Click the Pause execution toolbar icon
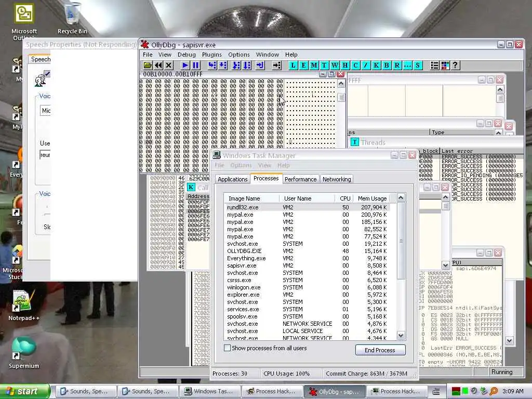The height and width of the screenshot is (399, 532). 196,65
